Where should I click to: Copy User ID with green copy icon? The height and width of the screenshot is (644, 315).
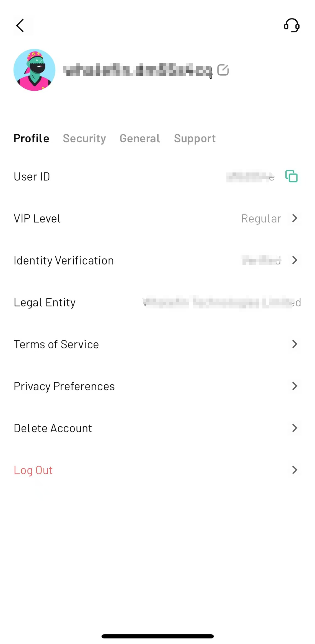tap(291, 176)
